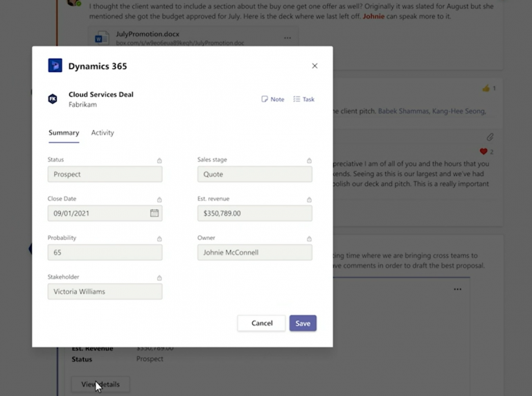Click the Close Date field 09/01/2021

coord(105,214)
